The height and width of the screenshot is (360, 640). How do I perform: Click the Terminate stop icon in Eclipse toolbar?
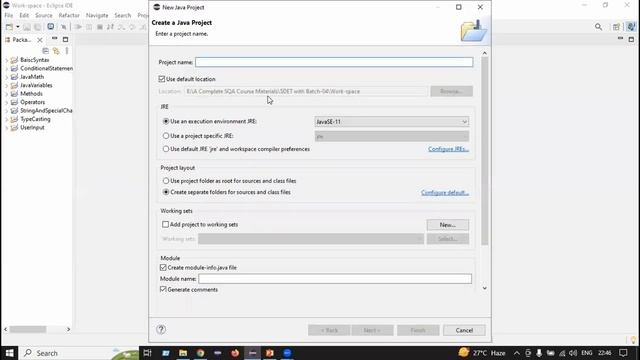pyautogui.click(x=100, y=27)
